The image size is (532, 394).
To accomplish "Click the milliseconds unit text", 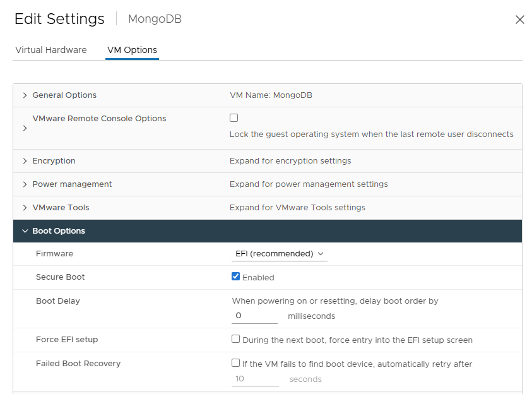I will [x=312, y=316].
